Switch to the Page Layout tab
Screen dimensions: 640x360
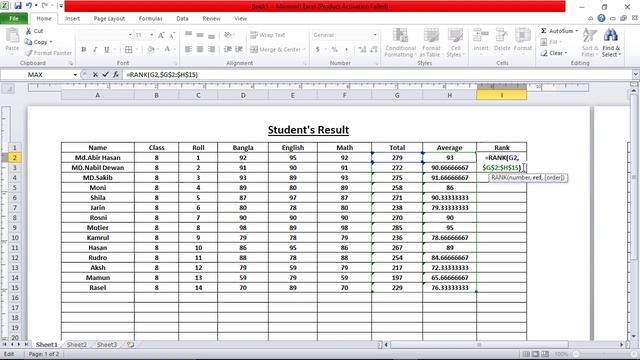pyautogui.click(x=109, y=18)
